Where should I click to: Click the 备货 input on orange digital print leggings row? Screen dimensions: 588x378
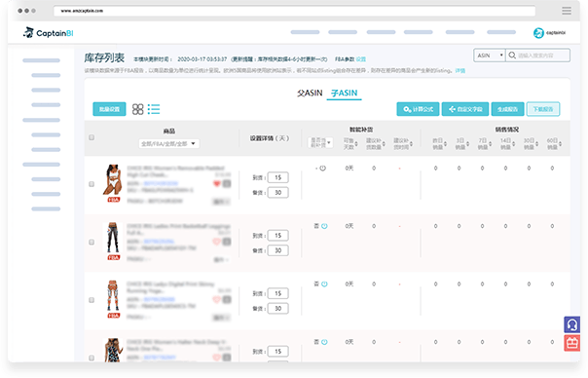[x=277, y=308]
